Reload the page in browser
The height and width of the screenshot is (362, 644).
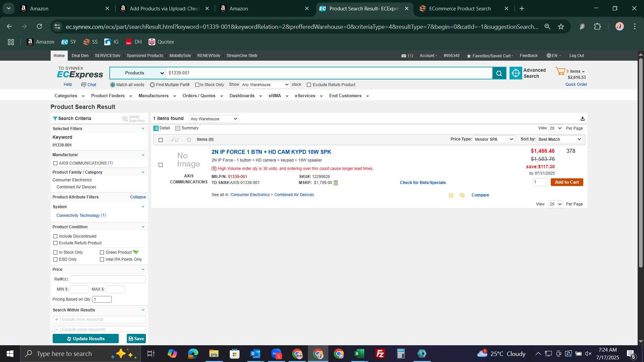[39, 26]
